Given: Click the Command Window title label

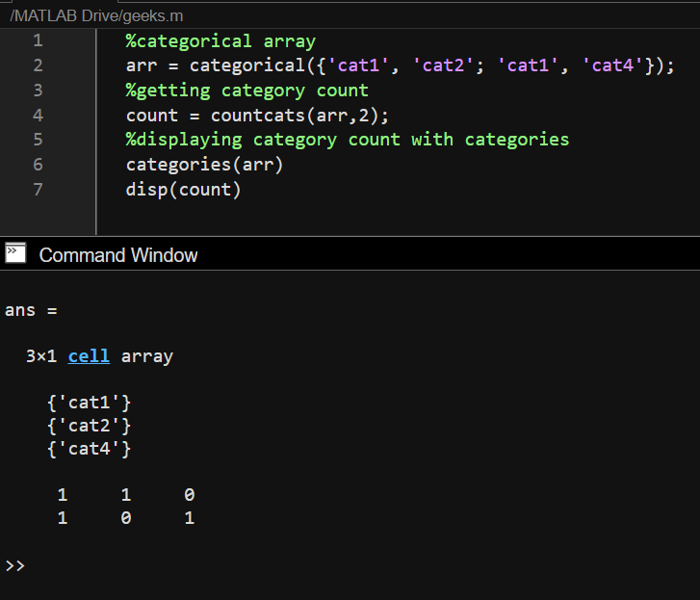Looking at the screenshot, I should tap(118, 255).
